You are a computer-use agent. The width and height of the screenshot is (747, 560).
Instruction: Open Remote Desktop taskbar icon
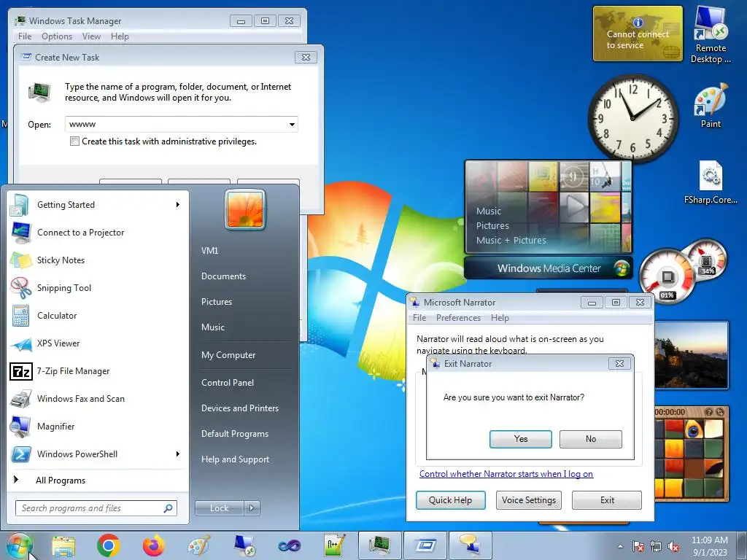click(x=244, y=545)
